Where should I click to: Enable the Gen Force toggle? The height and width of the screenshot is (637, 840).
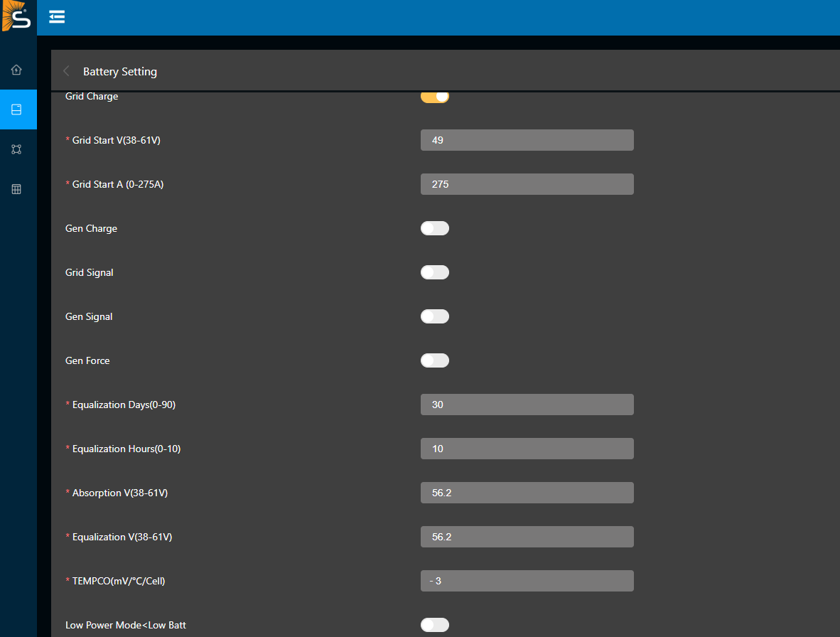434,360
